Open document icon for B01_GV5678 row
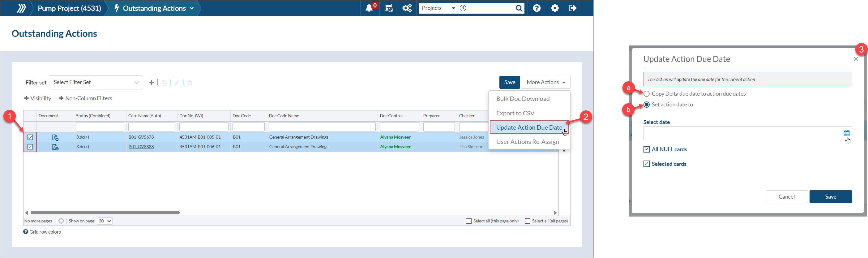Screen dimensions: 868x258 tap(55, 137)
